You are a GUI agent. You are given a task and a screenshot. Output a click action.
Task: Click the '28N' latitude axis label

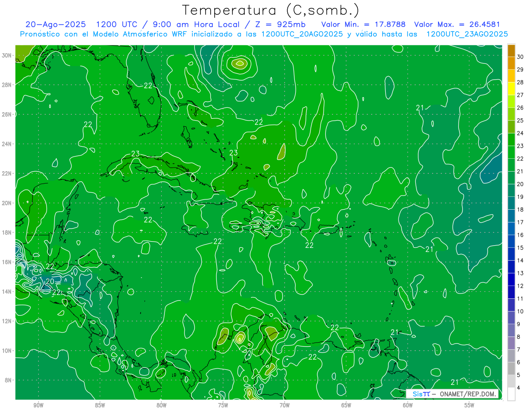pos(7,85)
